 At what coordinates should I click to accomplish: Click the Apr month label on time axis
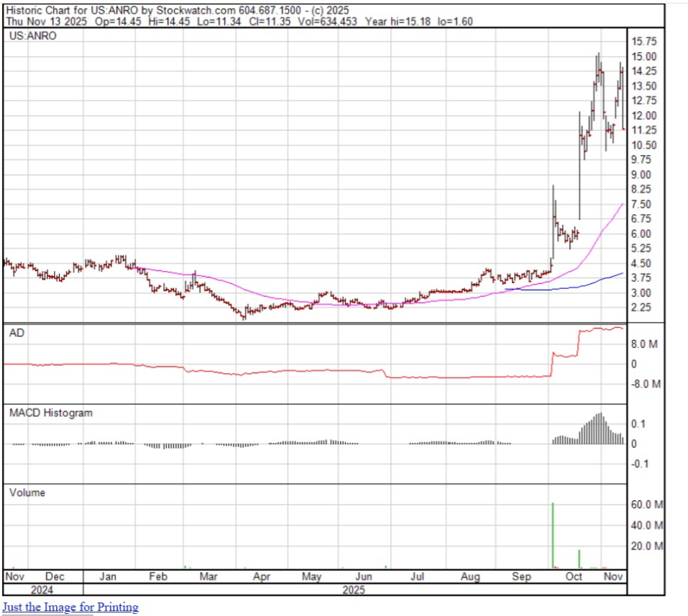(262, 576)
